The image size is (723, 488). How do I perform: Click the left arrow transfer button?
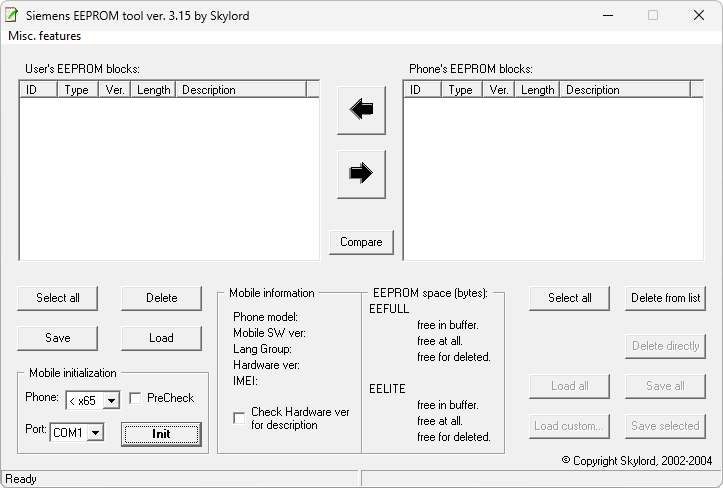(362, 110)
